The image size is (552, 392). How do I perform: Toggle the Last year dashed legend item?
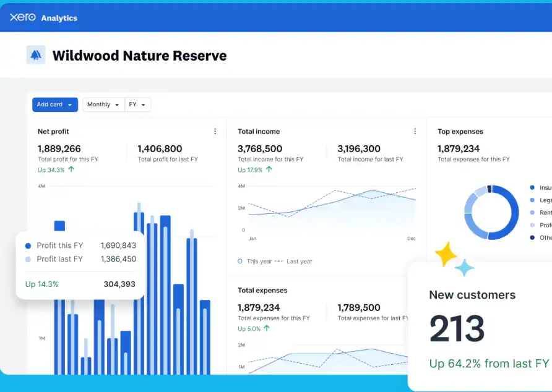point(293,262)
